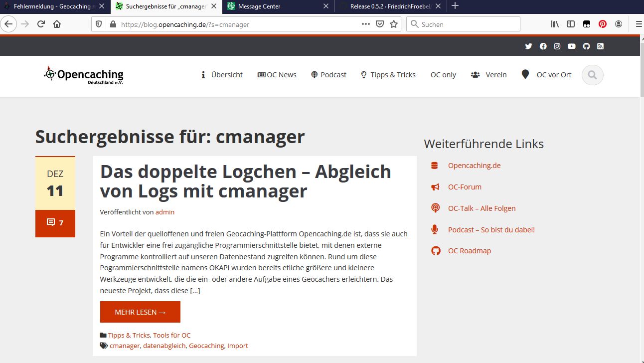This screenshot has height=363, width=644.
Task: Open the Library toolbar icon
Action: click(555, 24)
